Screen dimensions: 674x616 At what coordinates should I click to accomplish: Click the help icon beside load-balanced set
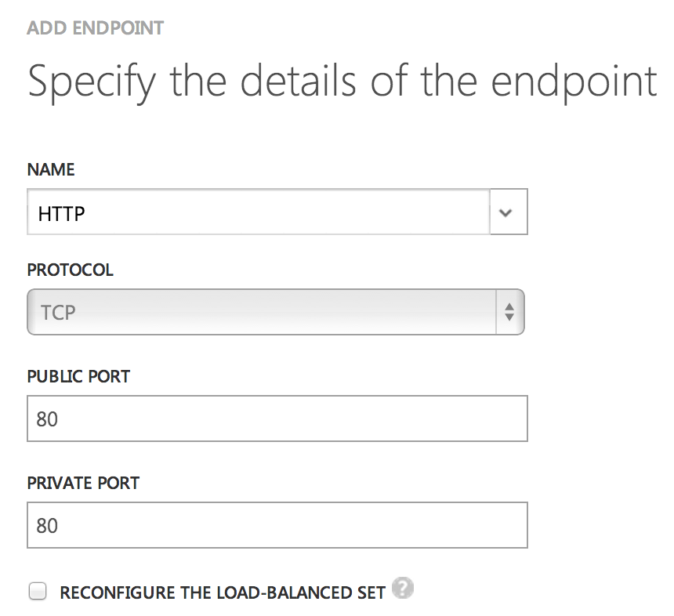404,589
